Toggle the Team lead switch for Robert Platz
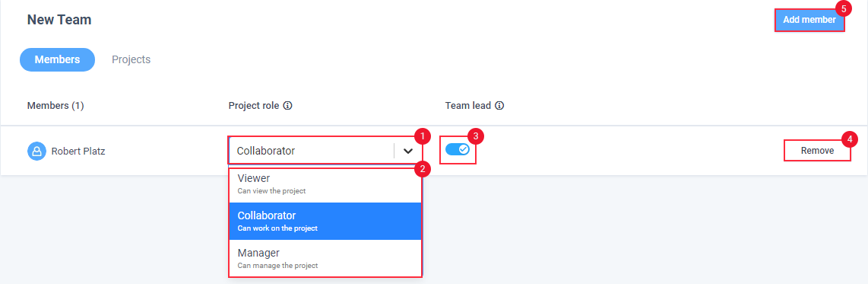This screenshot has width=868, height=284. (x=458, y=150)
